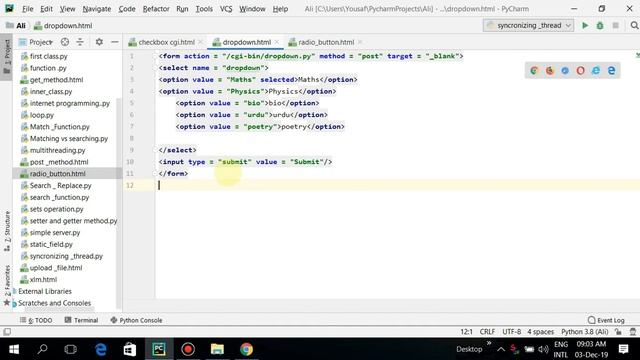Open Task View on the taskbar

tap(71, 349)
